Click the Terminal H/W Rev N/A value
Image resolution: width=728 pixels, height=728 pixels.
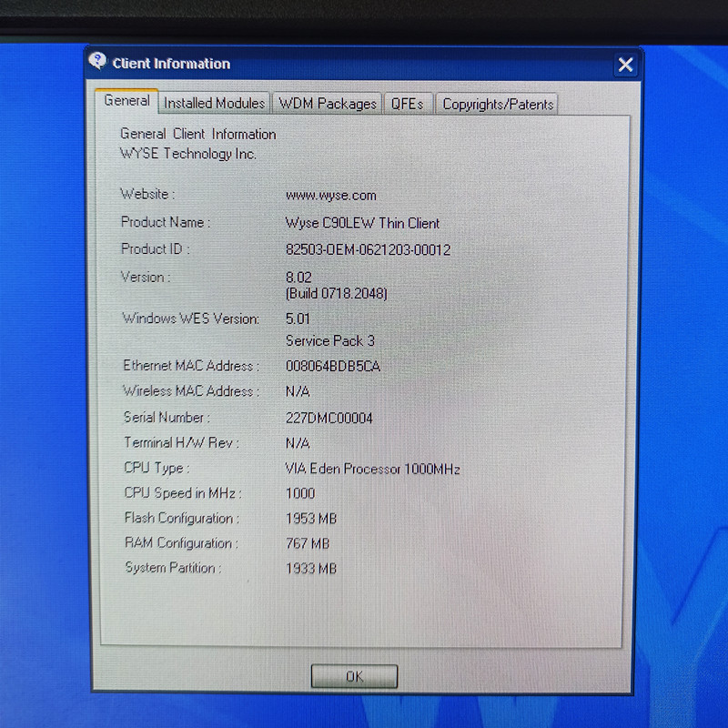(298, 443)
